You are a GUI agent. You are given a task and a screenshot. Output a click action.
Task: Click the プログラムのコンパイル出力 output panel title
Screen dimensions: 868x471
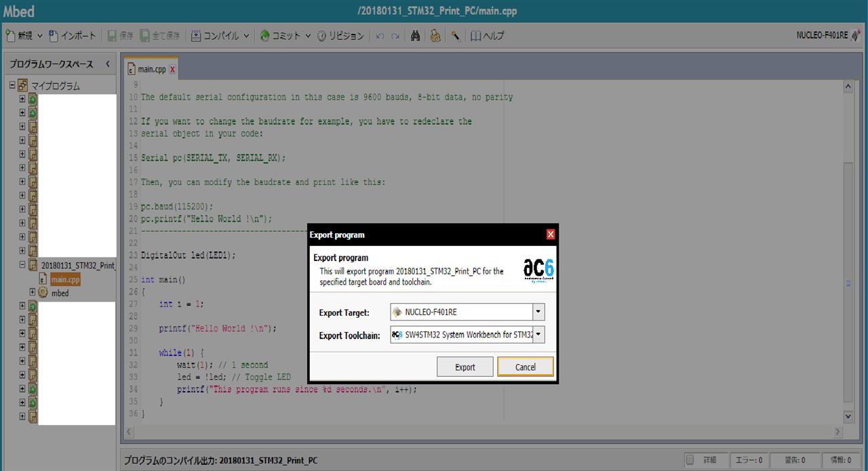click(x=220, y=461)
